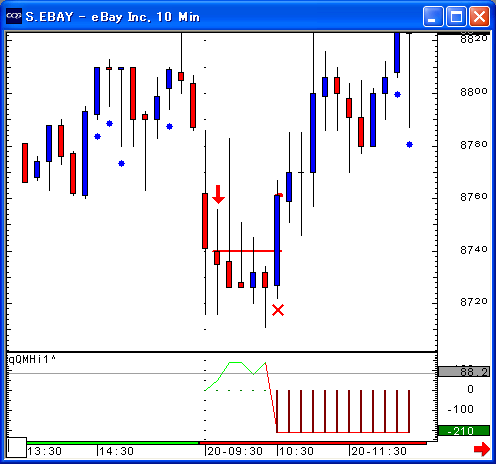This screenshot has height=464, width=496.
Task: Click the red right arrow at bottom right
Action: click(482, 449)
